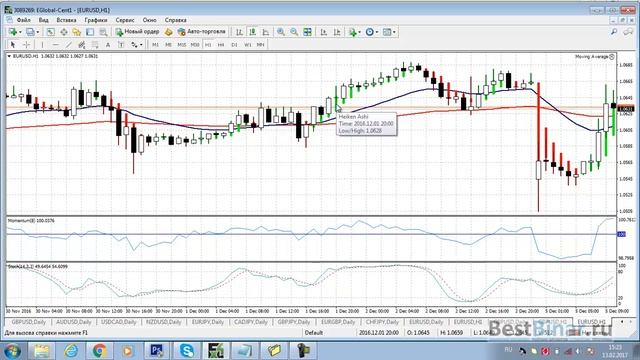
Task: Select the crosshair tool
Action: click(x=27, y=44)
